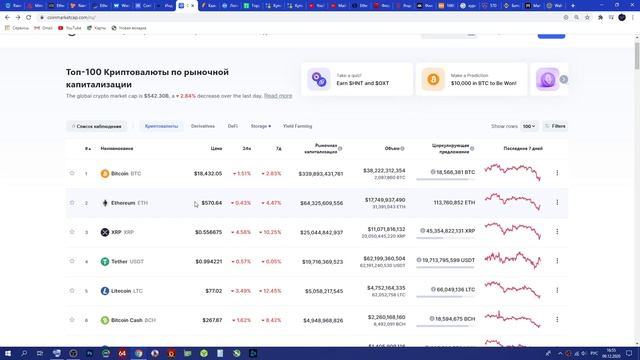Open the watchlist button
Screen dimensions: 640x360
point(96,127)
